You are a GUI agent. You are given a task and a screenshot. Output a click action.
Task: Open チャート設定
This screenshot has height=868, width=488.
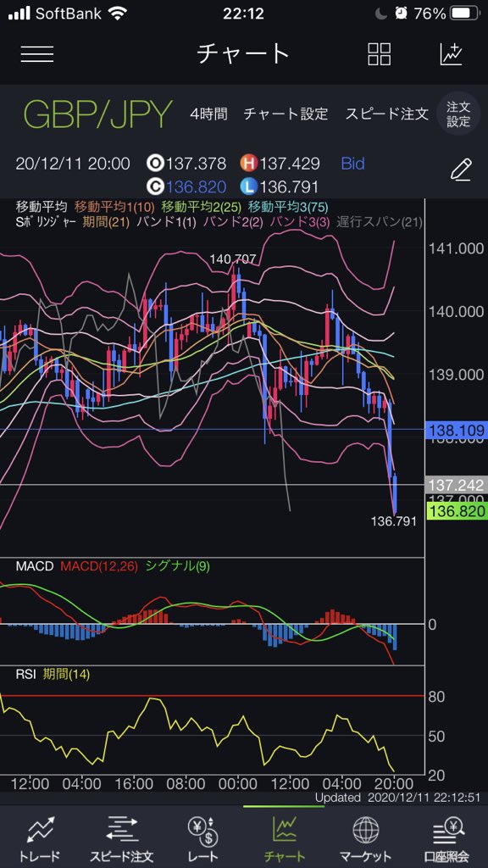click(x=286, y=114)
